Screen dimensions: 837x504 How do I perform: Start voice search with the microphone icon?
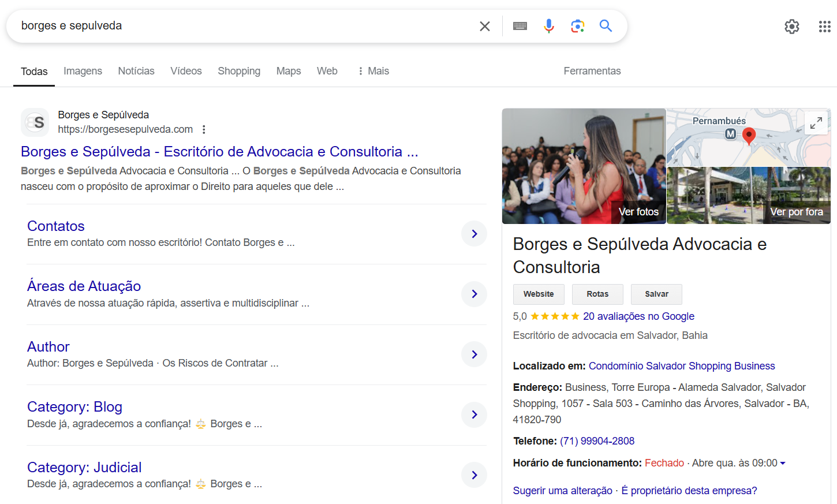coord(549,26)
